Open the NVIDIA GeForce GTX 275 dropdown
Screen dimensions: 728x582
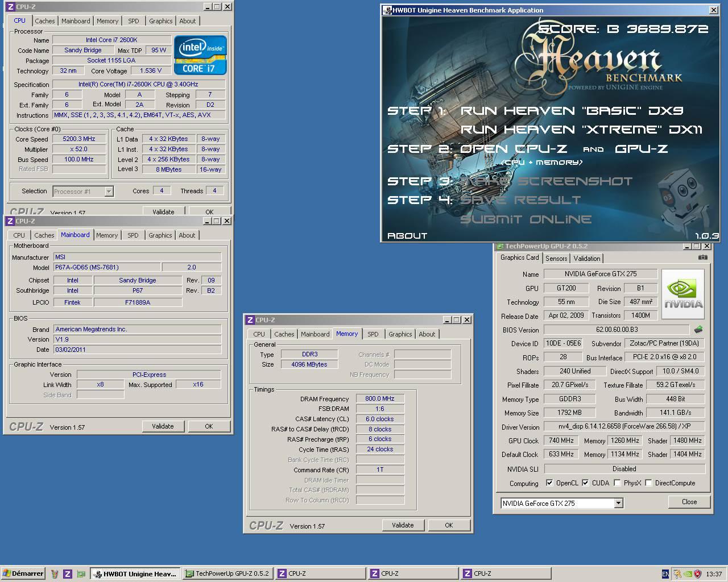(x=618, y=504)
